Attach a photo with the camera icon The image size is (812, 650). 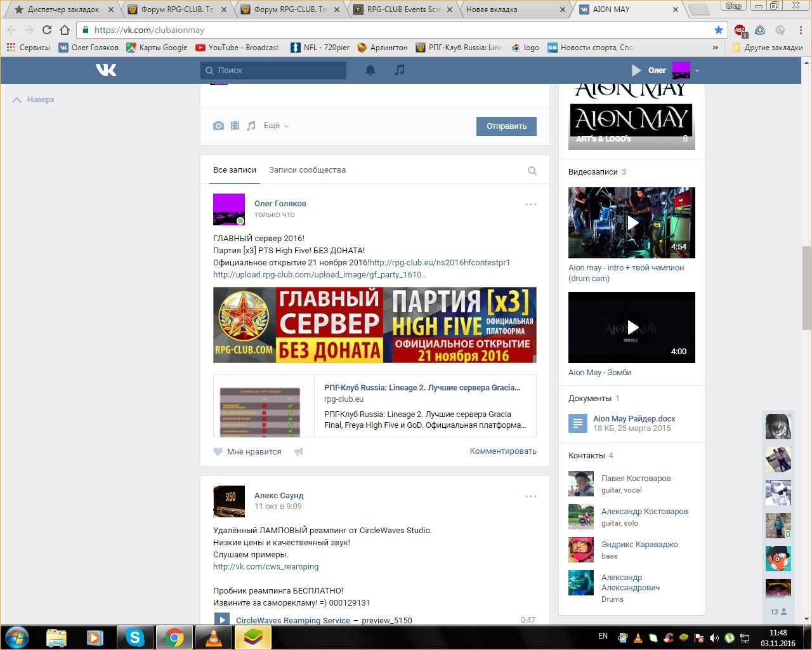click(x=218, y=126)
